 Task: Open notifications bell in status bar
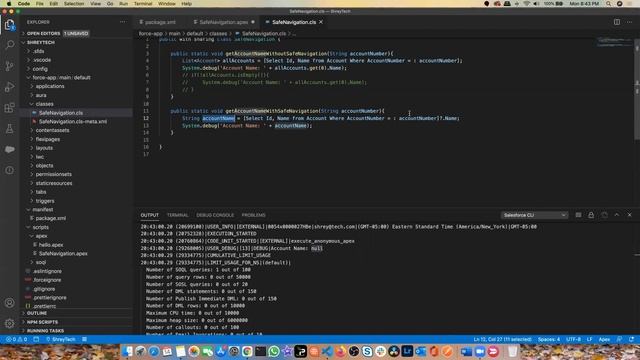pyautogui.click(x=631, y=339)
